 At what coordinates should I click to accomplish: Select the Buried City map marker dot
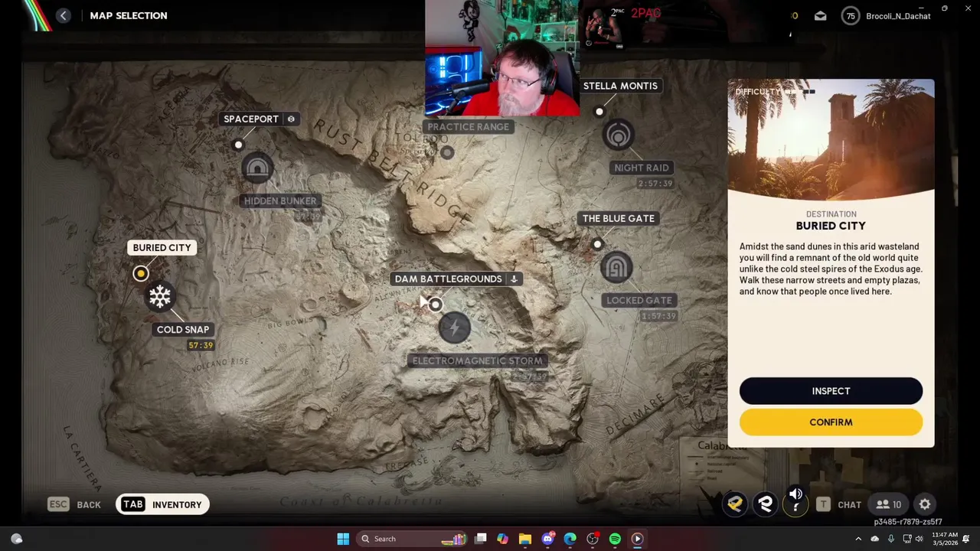141,273
